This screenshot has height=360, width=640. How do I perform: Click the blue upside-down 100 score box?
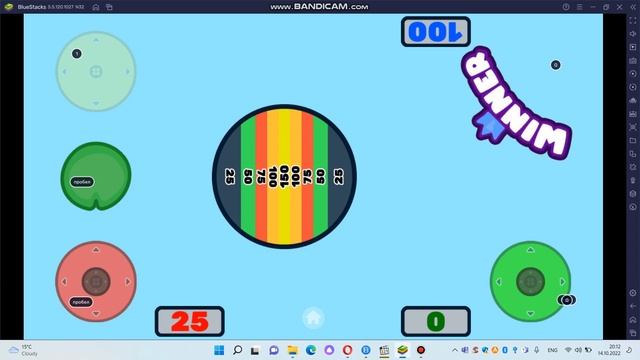coord(436,32)
